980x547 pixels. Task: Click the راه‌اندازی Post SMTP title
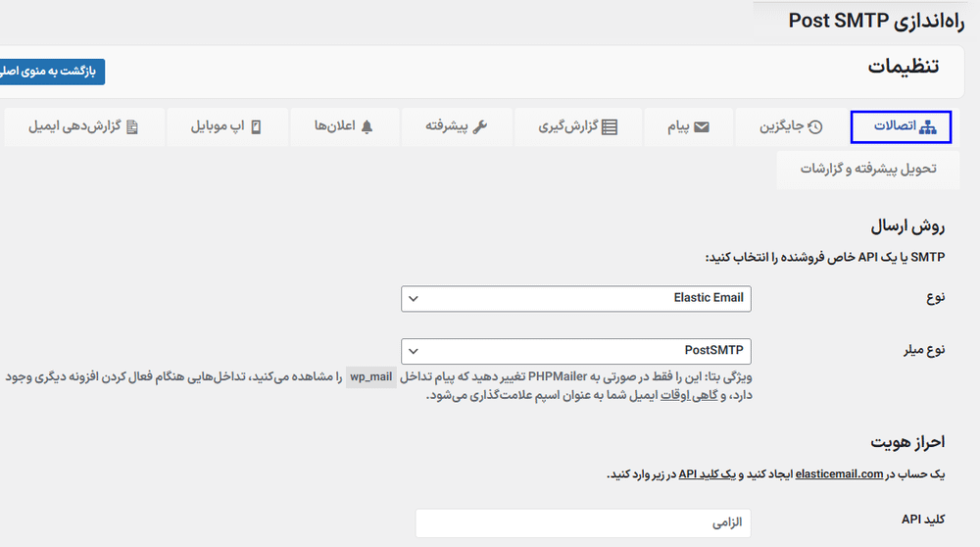coord(876,21)
